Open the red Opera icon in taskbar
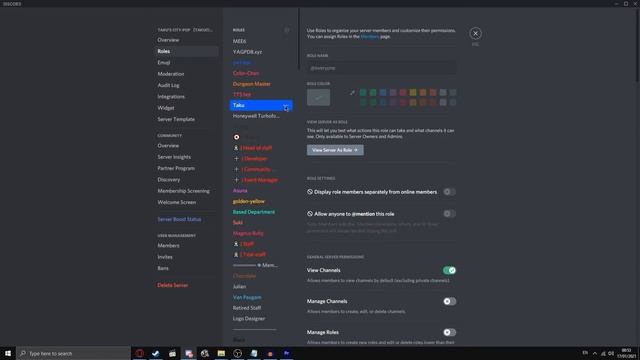 click(140, 353)
